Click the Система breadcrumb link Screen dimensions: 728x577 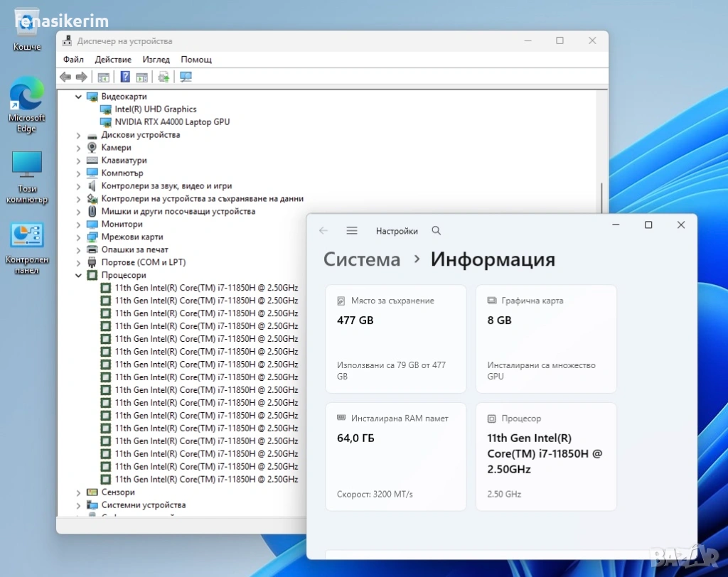tap(362, 259)
